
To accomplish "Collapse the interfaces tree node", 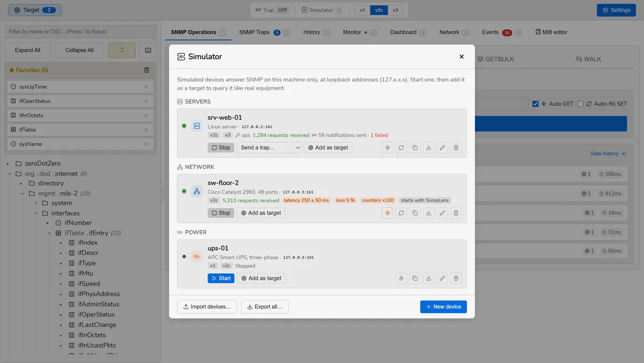I will coord(36,213).
